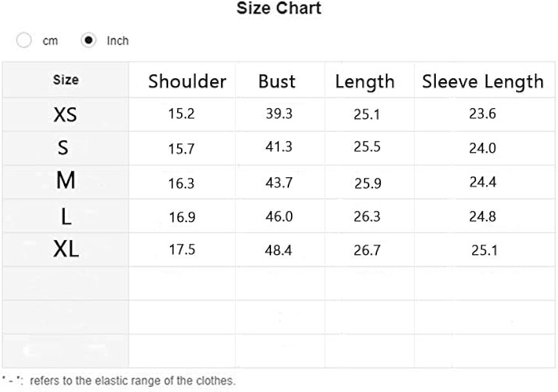Click the Shoulder column header

187,82
